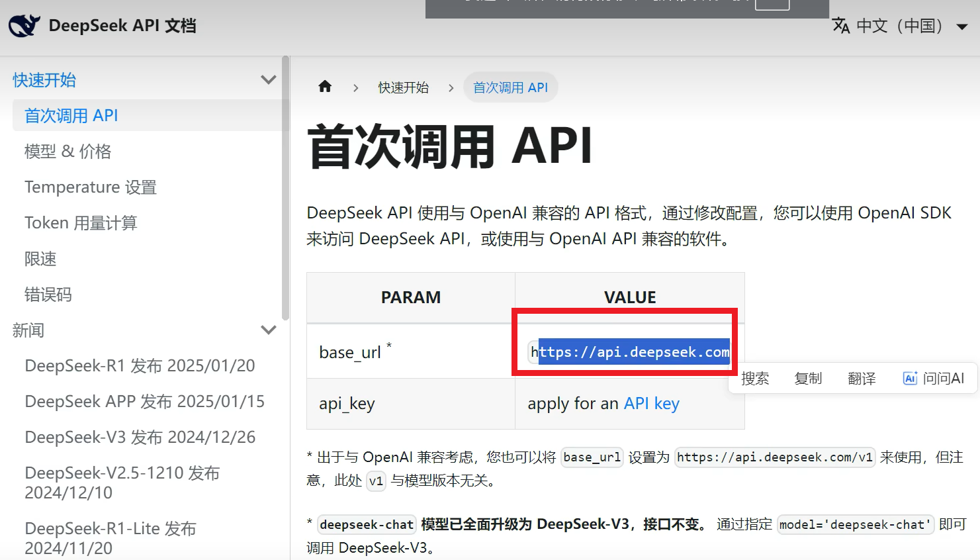Select 快速开始 category in sidebar

click(x=44, y=80)
